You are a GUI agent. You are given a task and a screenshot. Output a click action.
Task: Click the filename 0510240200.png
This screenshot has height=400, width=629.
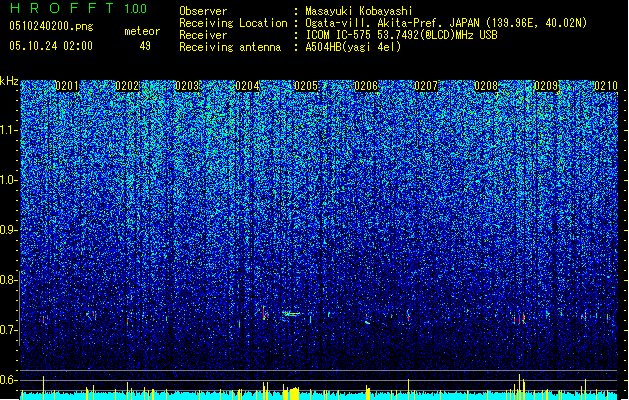click(x=51, y=26)
